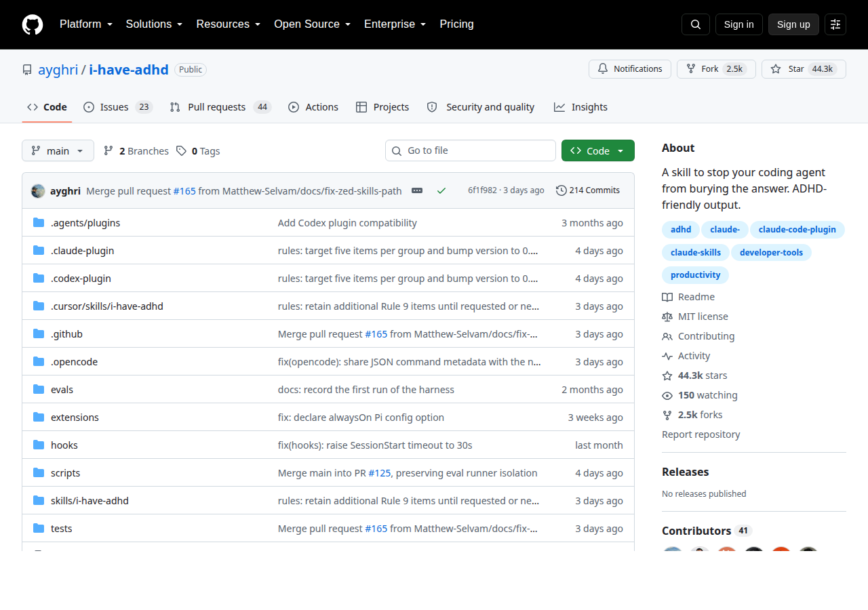This screenshot has width=868, height=610.
Task: View the 0 Tags list
Action: point(198,150)
